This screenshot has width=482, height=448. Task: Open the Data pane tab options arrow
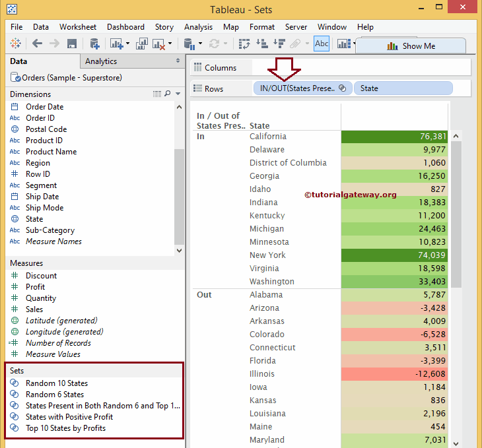coord(177,61)
